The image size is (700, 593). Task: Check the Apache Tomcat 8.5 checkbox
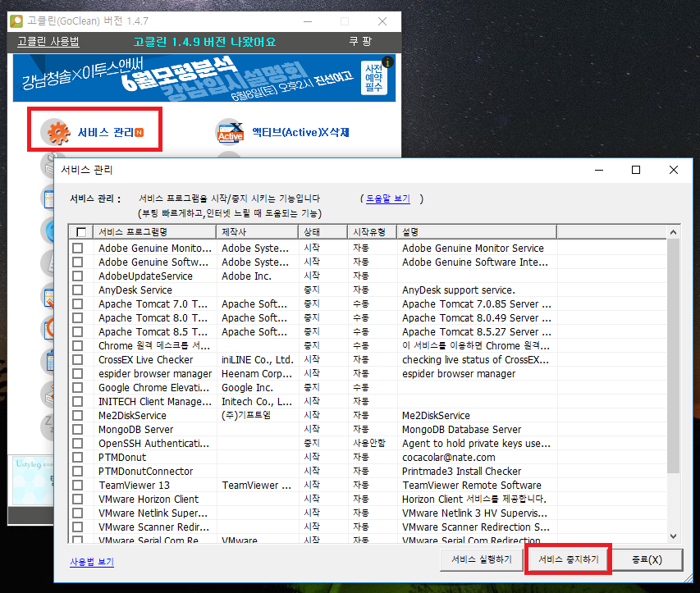(78, 331)
